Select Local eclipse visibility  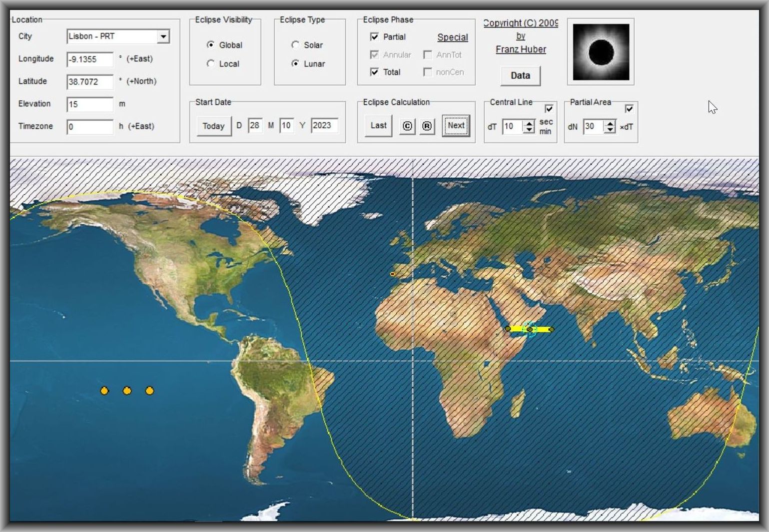[x=210, y=64]
